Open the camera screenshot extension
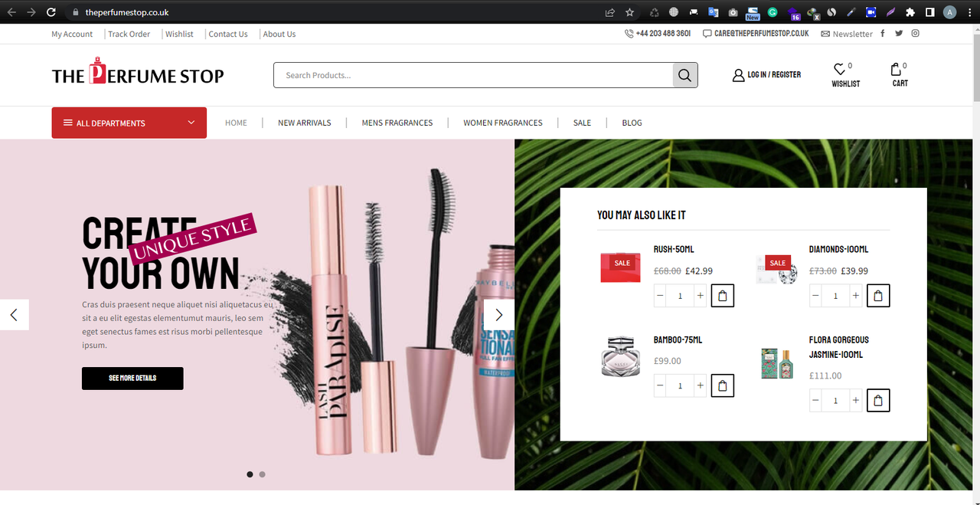This screenshot has width=980, height=505. [733, 12]
